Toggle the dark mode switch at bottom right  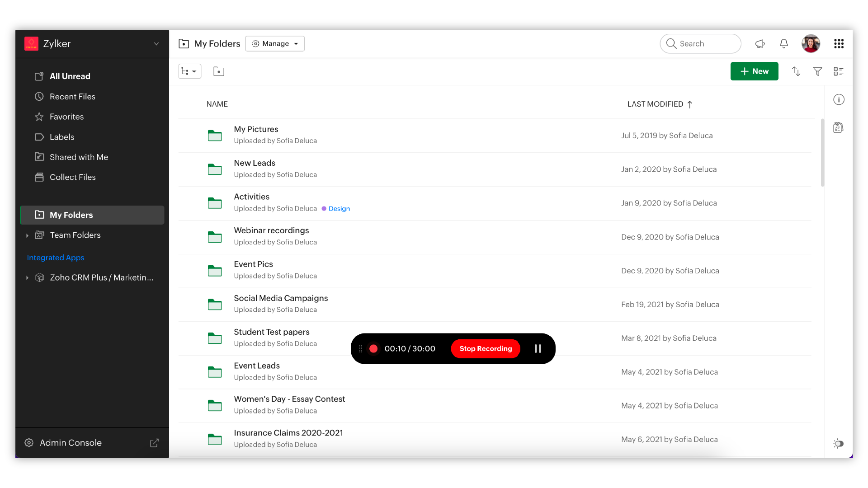click(839, 444)
